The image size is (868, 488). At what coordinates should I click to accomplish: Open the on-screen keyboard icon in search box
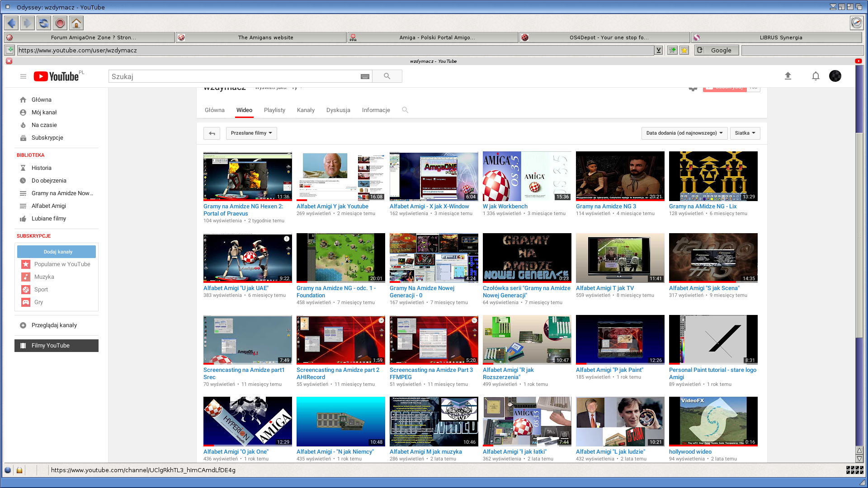[x=365, y=76]
